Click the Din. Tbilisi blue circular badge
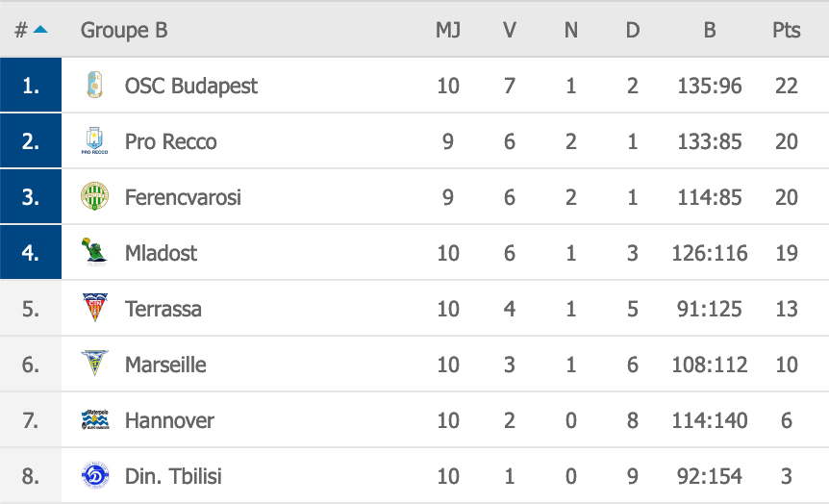The height and width of the screenshot is (504, 829). 95,475
